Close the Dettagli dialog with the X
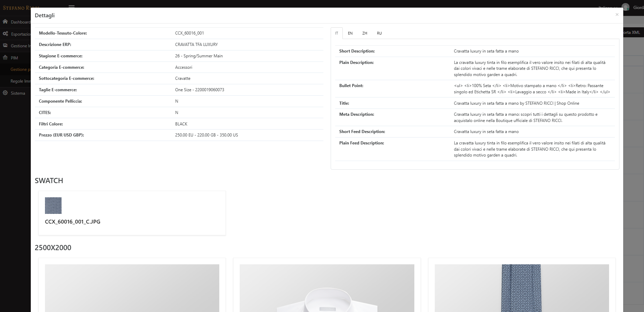This screenshot has height=312, width=644. (x=617, y=15)
